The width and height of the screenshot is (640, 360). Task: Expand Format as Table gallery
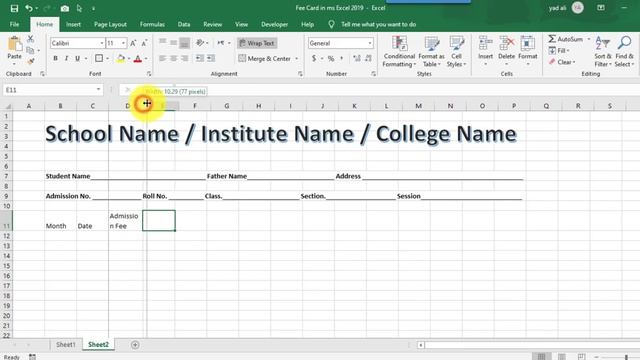point(431,52)
